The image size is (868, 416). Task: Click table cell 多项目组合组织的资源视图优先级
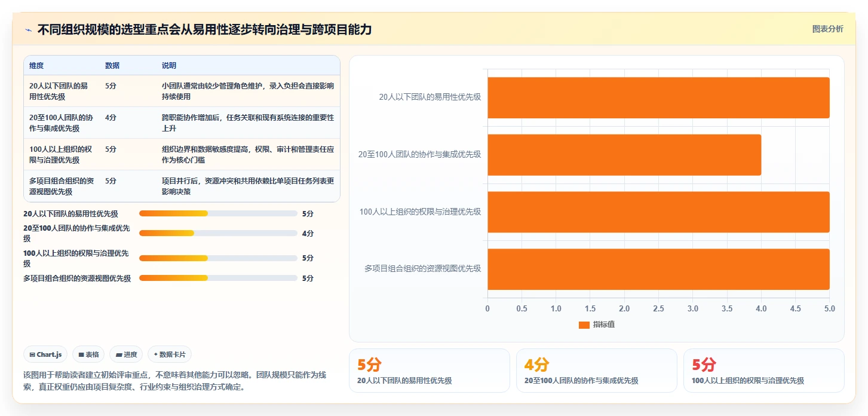coord(61,186)
